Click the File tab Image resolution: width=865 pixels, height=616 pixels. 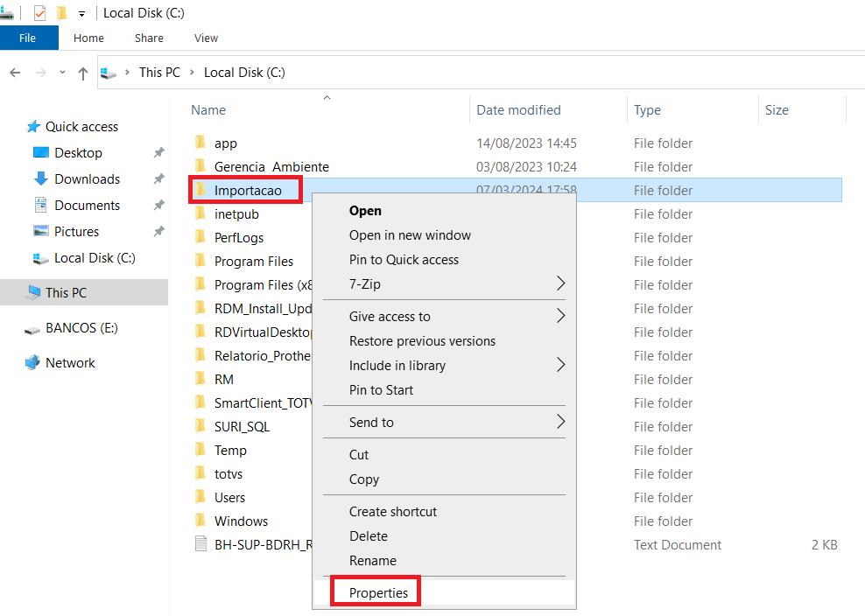click(x=28, y=38)
